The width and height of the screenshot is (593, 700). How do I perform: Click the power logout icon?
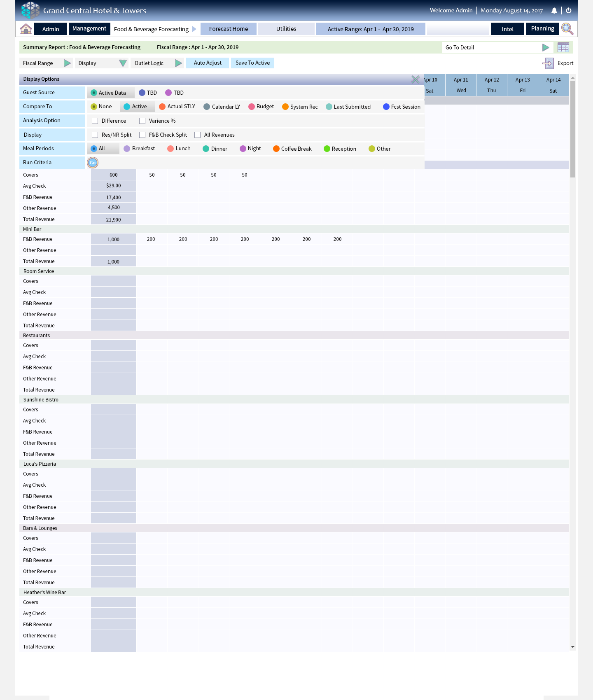point(569,11)
